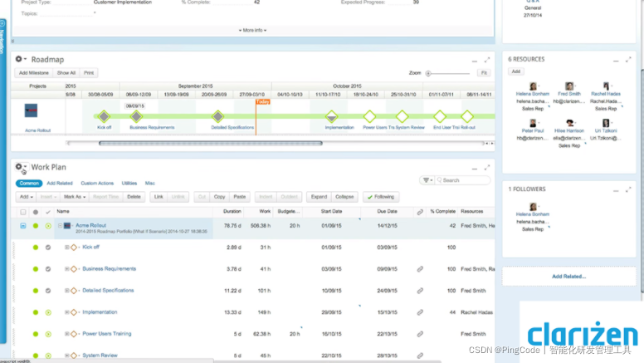Open the Work Plan gear settings

tap(19, 167)
